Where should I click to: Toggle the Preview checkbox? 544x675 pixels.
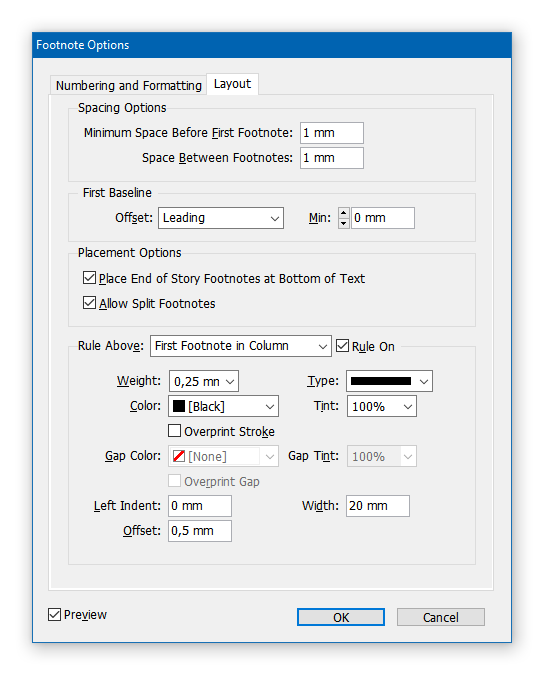click(x=54, y=614)
